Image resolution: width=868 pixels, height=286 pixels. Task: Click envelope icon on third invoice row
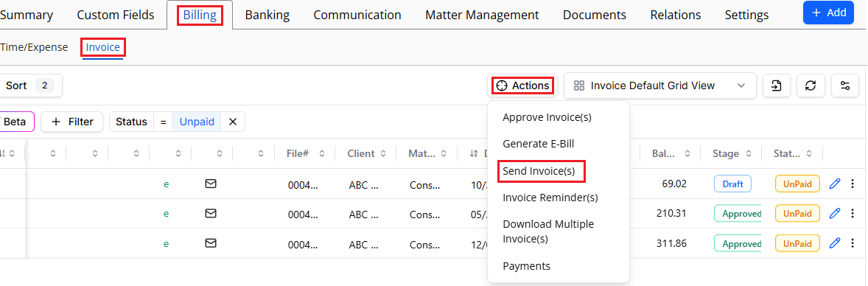coord(210,243)
